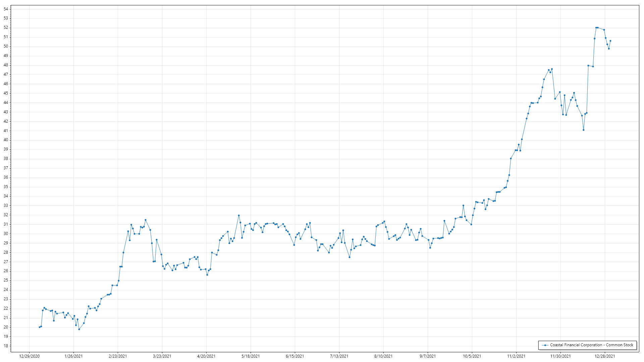Viewport: 644px width, 362px height.
Task: Click the 18 label on the y-axis
Action: tap(6, 346)
